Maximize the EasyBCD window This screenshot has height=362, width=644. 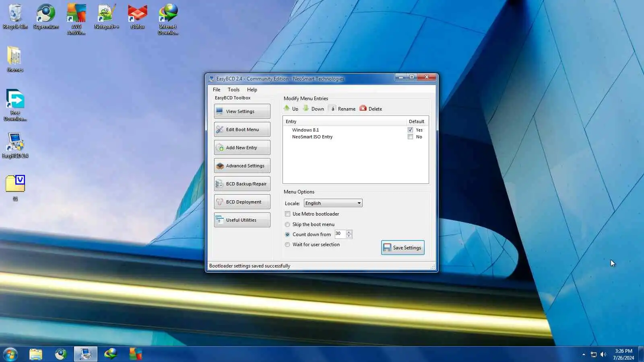click(412, 77)
